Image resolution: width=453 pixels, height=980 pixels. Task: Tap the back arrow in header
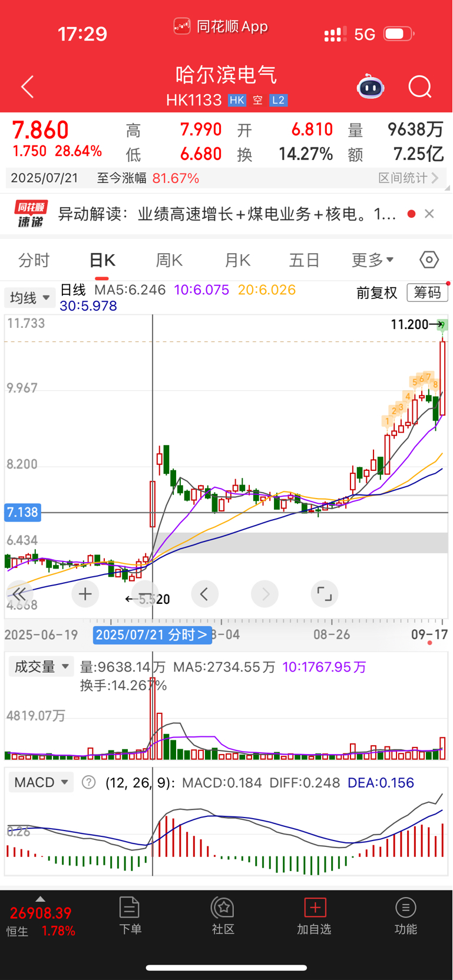coord(28,87)
